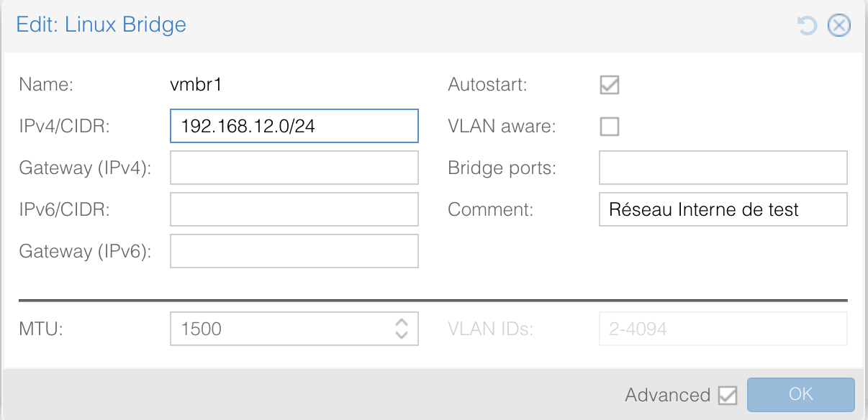Increase MTU with the up arrow

(402, 322)
